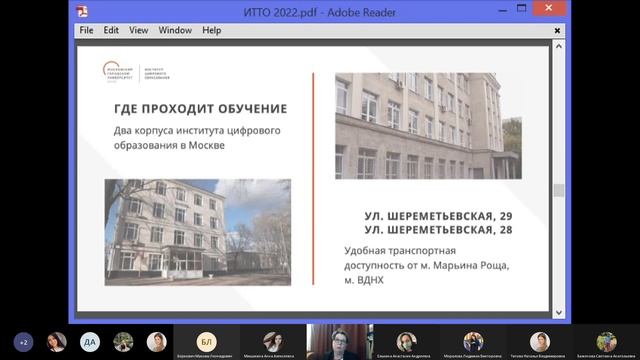Click the vertical scrollbar thumb
The image size is (640, 360).
[559, 190]
